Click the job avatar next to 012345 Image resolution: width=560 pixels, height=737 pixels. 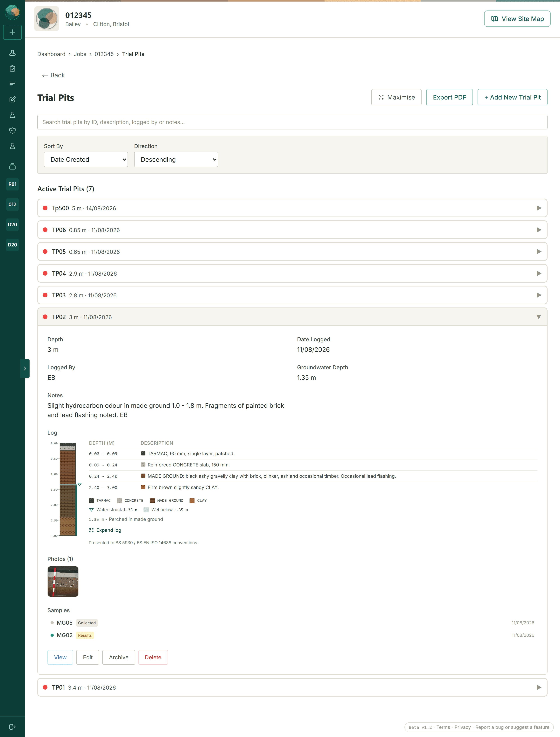coord(47,19)
